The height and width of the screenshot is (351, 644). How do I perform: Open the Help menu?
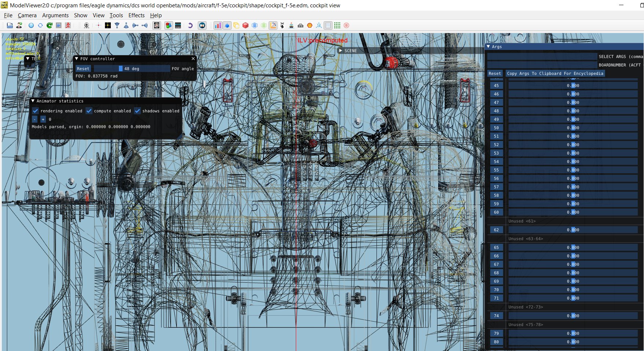click(x=156, y=15)
